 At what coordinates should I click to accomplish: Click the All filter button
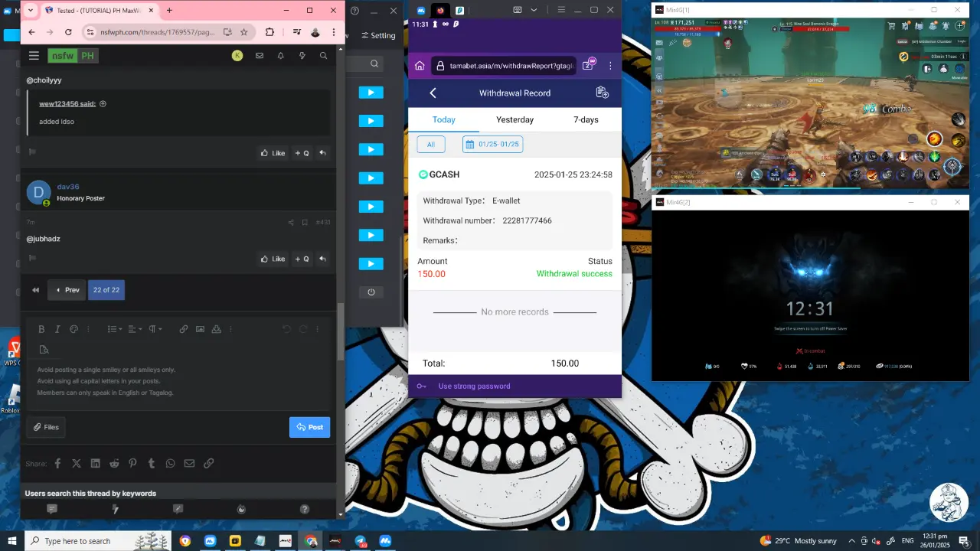point(431,145)
